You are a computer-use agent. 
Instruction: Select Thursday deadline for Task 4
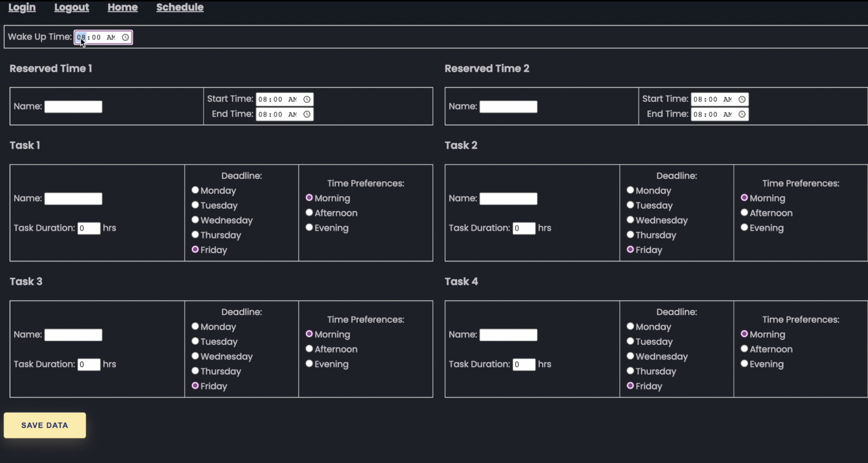click(x=630, y=371)
